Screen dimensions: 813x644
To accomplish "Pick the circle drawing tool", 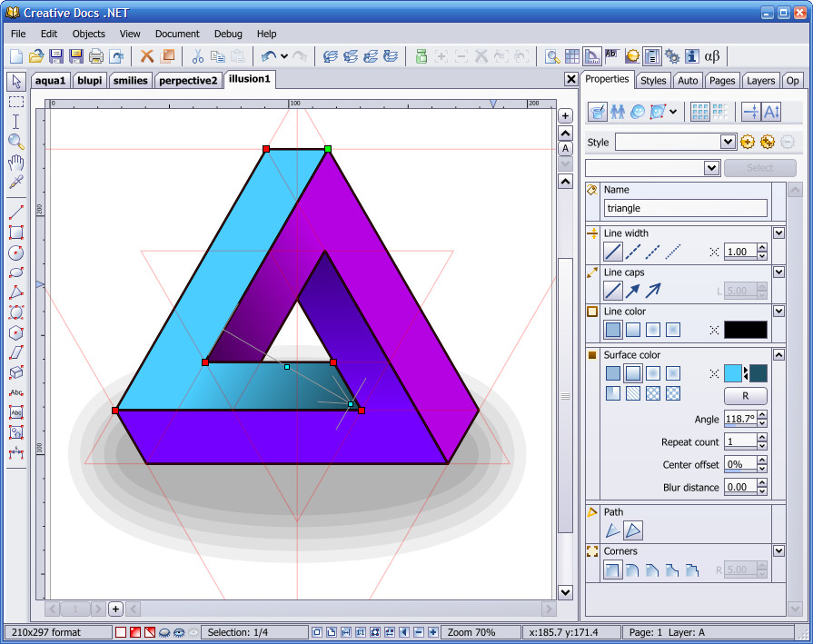I will click(16, 253).
